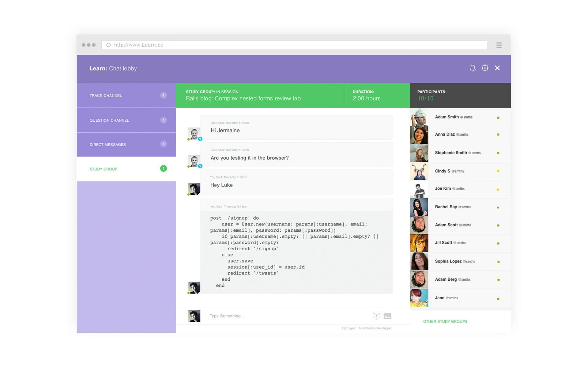Click Jill Scott's avatar photo
Viewport: 588px width, 386px height.
click(419, 243)
